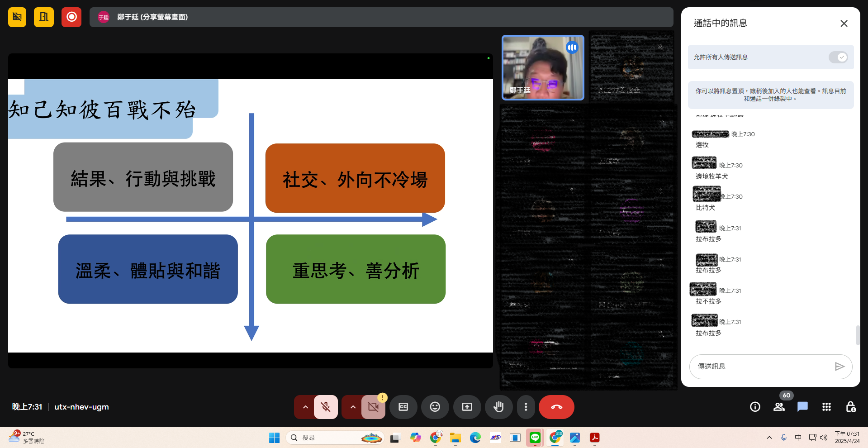Turn on your camera
868x448 pixels.
[x=373, y=407]
